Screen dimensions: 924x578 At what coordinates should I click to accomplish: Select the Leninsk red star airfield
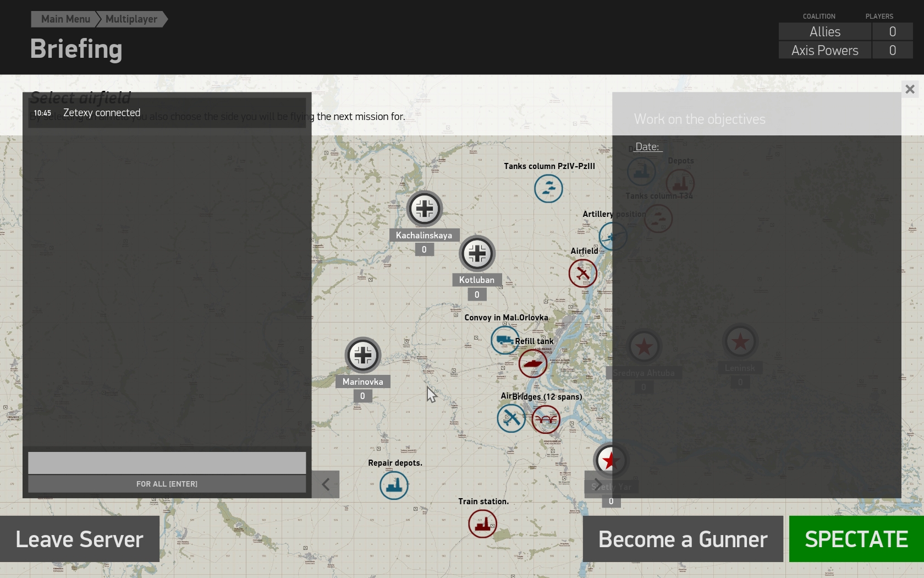(x=740, y=342)
